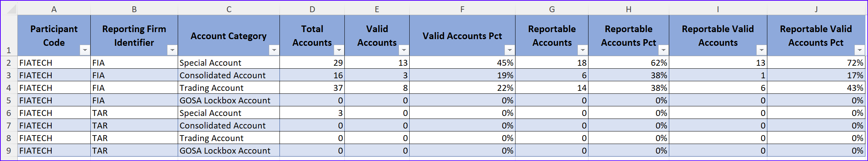
Task: Open the Participant Code filter dropdown
Action: coord(85,50)
